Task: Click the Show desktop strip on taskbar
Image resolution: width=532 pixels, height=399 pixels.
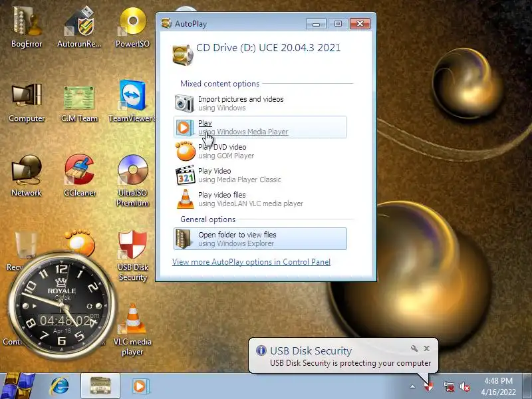Action: tap(527, 386)
